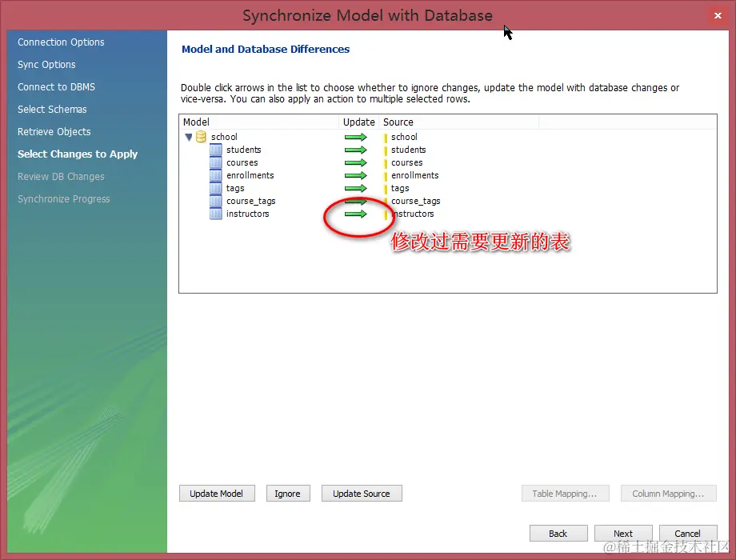Click the instructors table icon
The width and height of the screenshot is (736, 560).
(215, 214)
